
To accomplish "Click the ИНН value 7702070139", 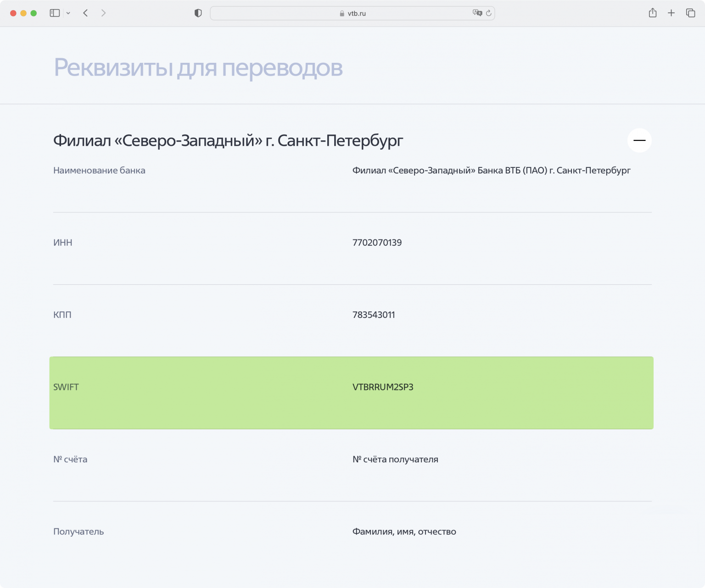I will click(x=377, y=243).
